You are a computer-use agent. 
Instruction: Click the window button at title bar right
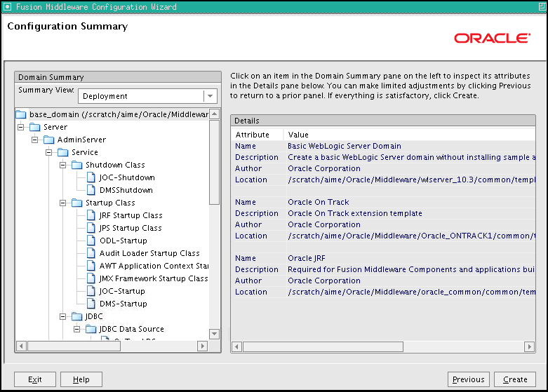click(x=542, y=6)
